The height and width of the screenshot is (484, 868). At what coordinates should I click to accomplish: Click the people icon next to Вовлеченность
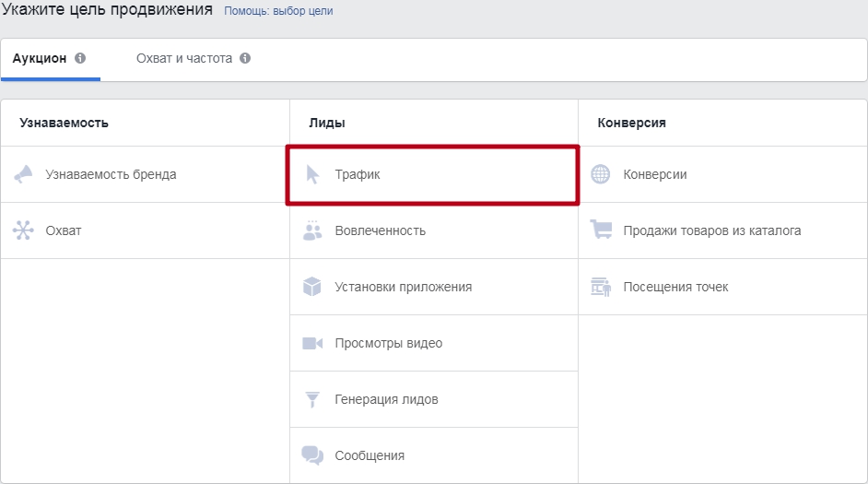312,230
